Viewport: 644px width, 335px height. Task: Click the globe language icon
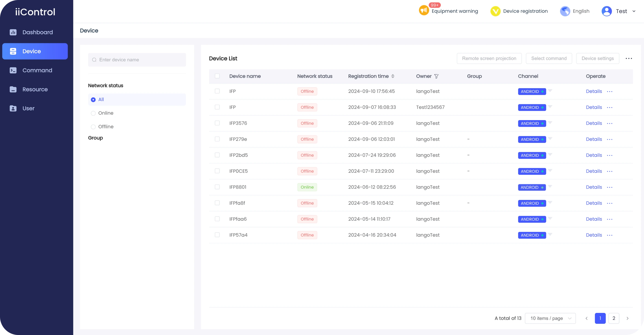pyautogui.click(x=565, y=11)
